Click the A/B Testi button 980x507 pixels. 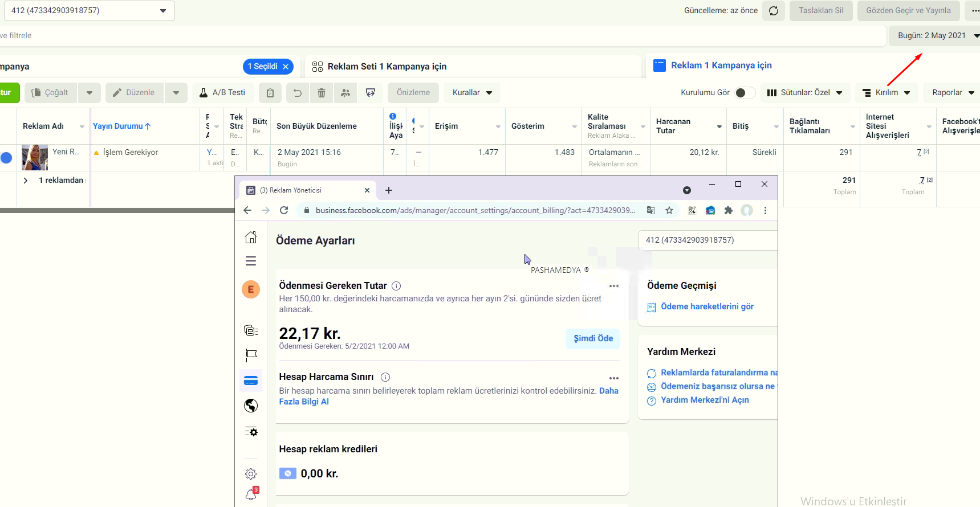pyautogui.click(x=222, y=93)
